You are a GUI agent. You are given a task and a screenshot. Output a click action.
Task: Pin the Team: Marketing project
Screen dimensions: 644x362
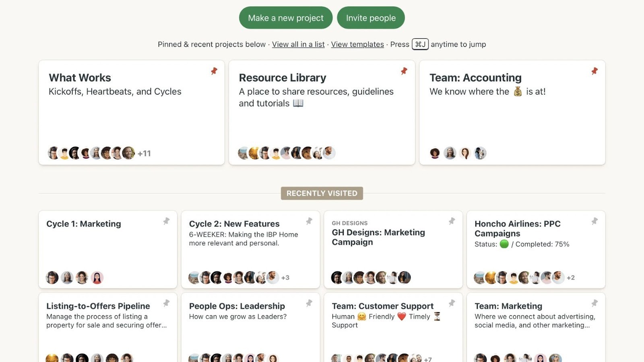tap(594, 303)
